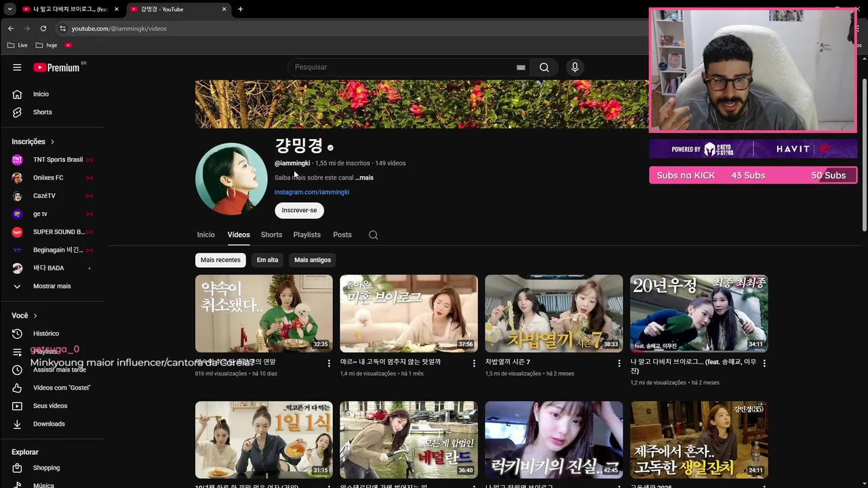Open the 32:35 Christmas video thumbnail
Image resolution: width=868 pixels, height=488 pixels.
tap(264, 313)
